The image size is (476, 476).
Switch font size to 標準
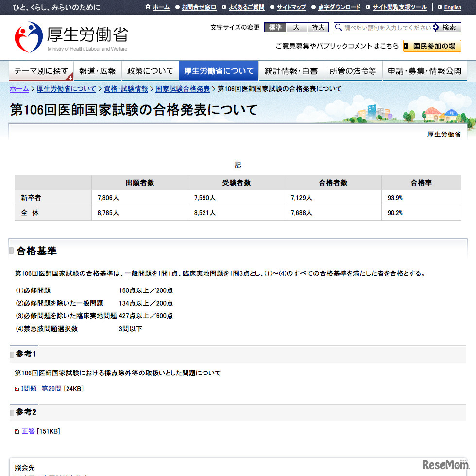275,27
